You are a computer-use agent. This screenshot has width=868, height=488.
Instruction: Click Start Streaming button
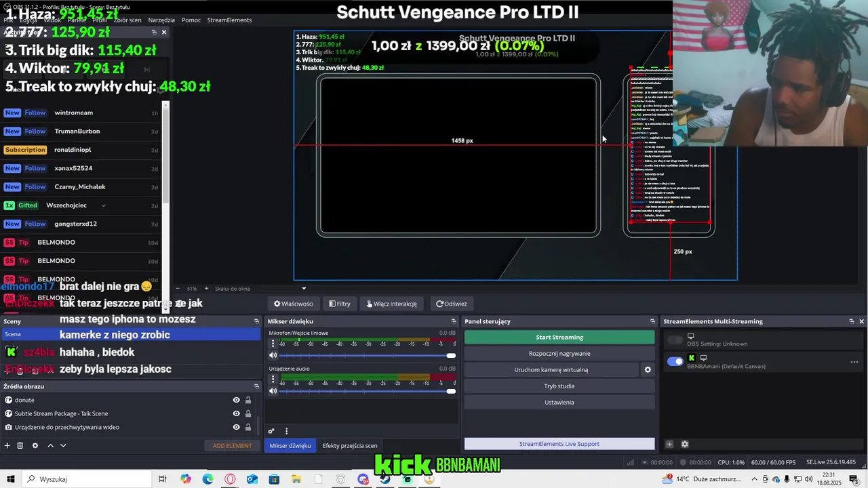[559, 337]
